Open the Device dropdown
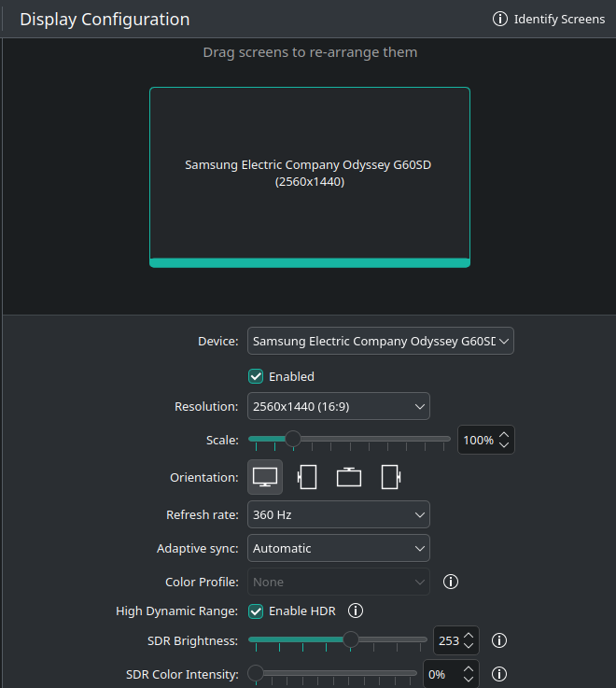The width and height of the screenshot is (616, 688). (380, 342)
